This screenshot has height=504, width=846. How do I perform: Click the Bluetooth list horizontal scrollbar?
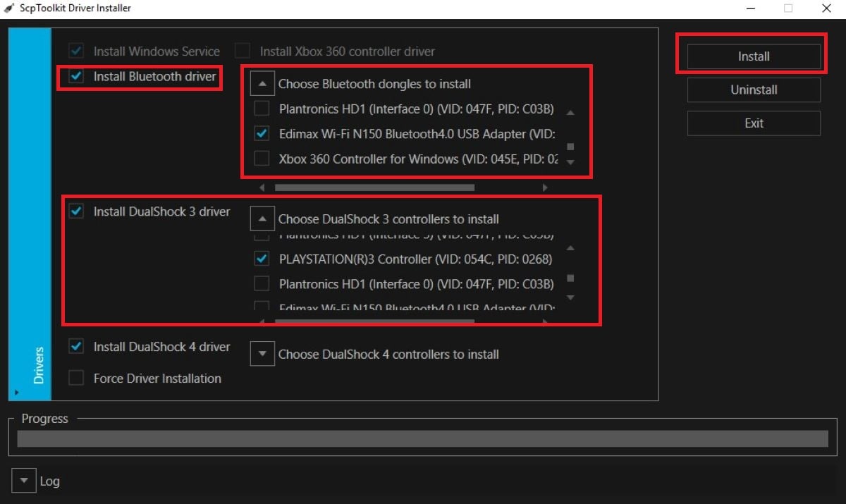point(374,188)
